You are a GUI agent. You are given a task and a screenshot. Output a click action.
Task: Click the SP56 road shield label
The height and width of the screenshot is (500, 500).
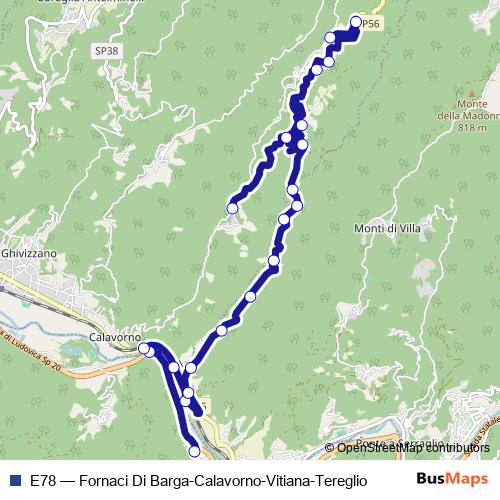pyautogui.click(x=371, y=24)
